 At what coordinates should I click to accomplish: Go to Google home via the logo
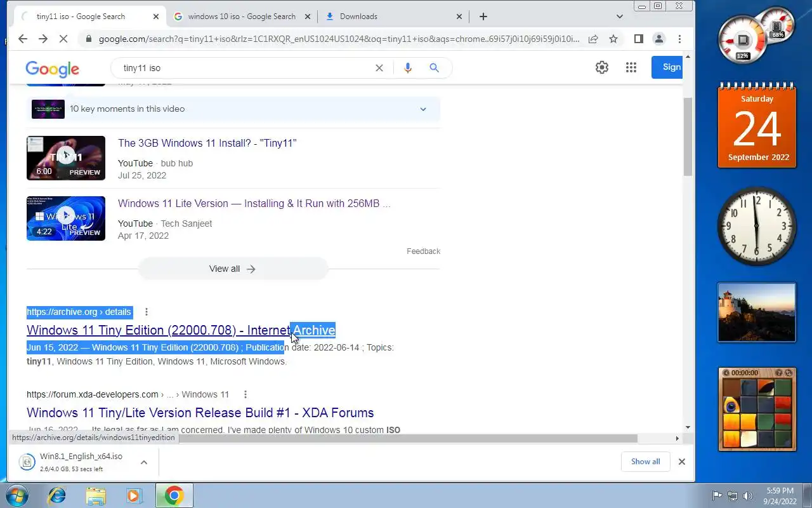[52, 69]
